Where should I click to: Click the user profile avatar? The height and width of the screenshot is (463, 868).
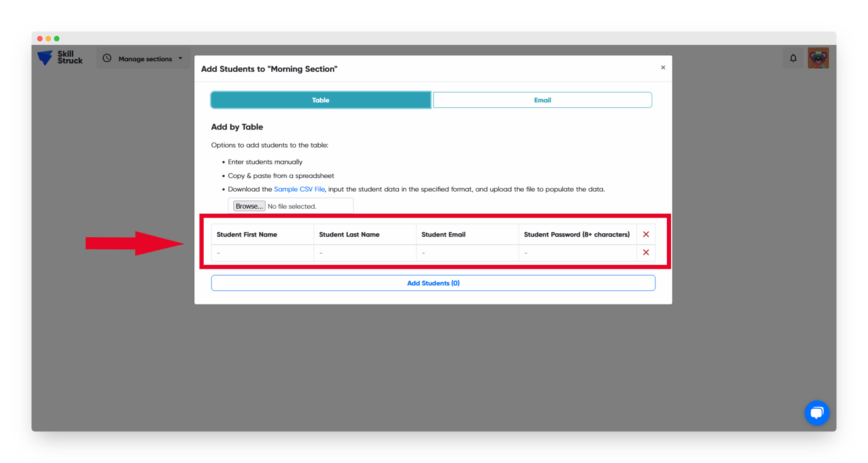(818, 57)
